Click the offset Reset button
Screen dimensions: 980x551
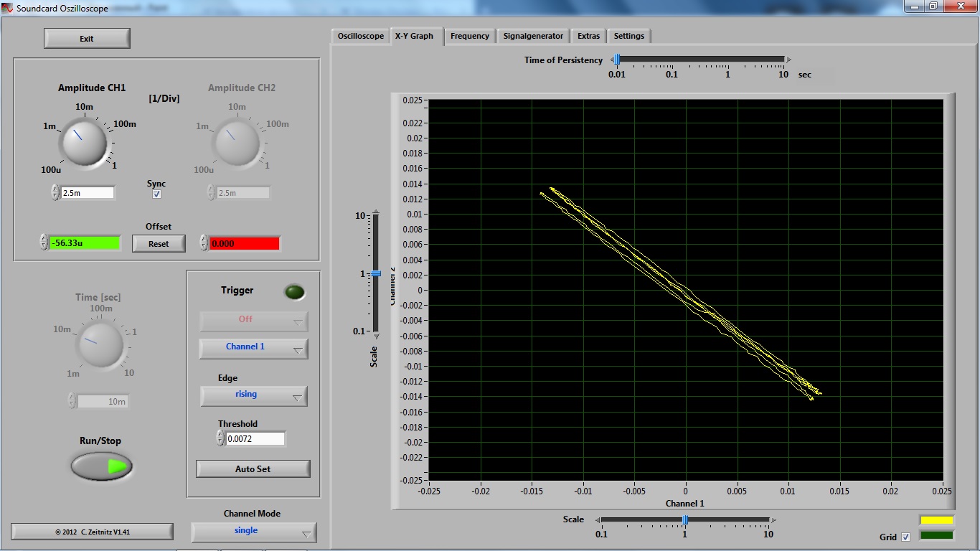tap(159, 244)
